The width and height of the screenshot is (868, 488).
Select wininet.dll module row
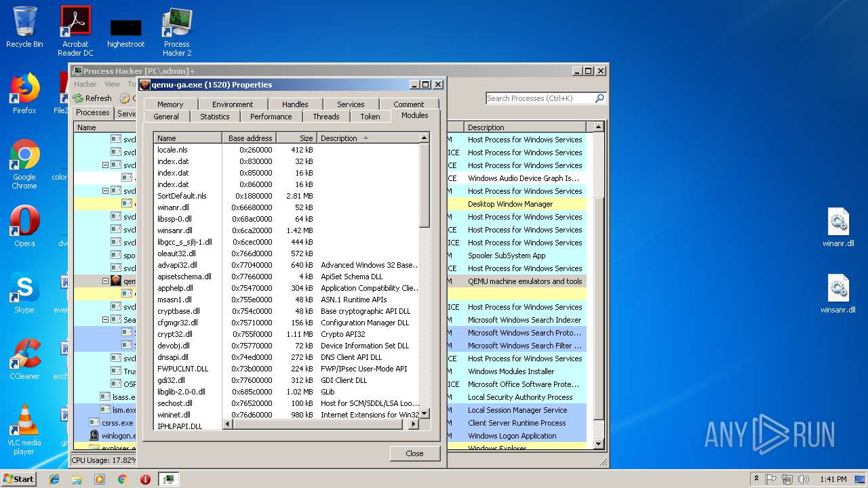[286, 415]
